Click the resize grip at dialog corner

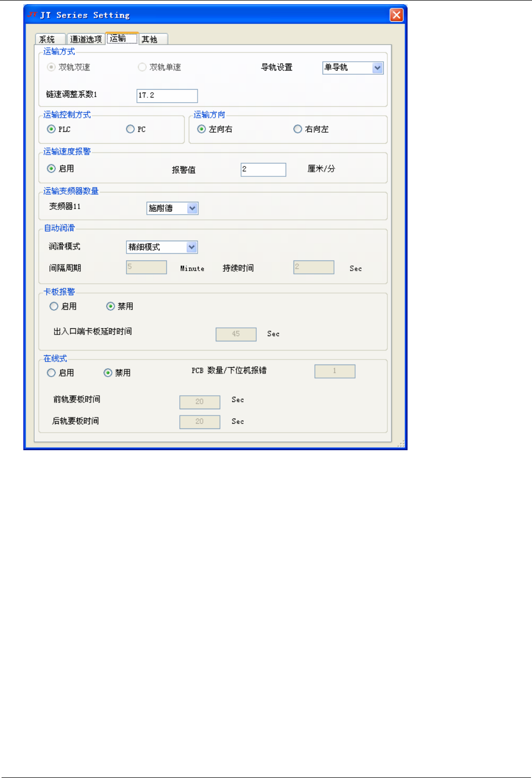tap(401, 443)
